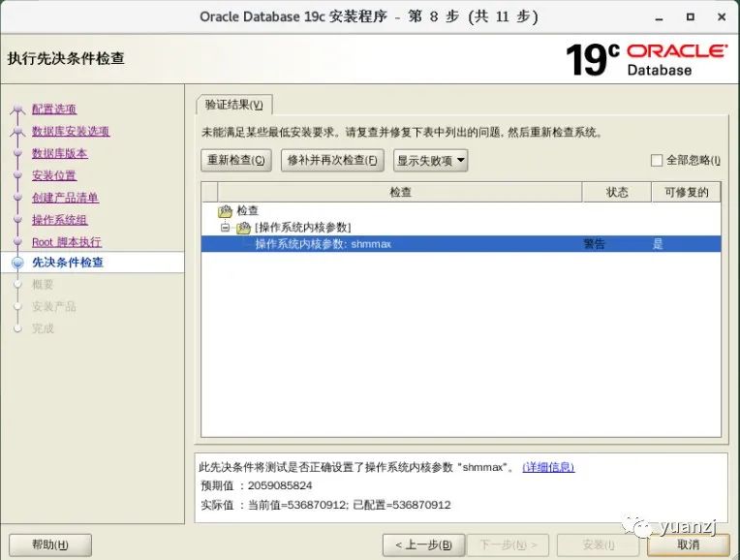Click the 先决条件检查 current step

[68, 263]
